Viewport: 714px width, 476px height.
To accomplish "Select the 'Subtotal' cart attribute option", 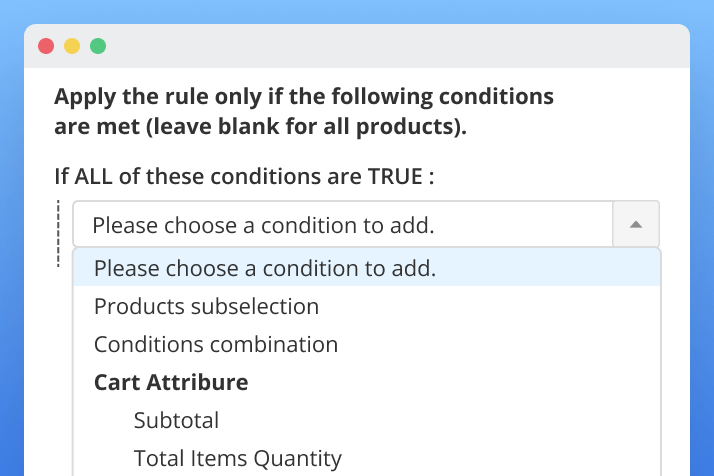I will pyautogui.click(x=176, y=420).
